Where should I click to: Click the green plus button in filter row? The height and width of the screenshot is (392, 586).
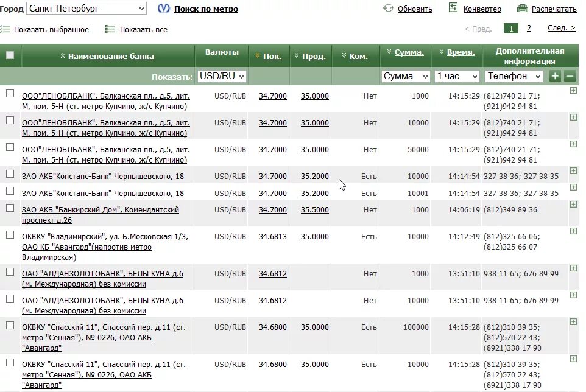555,76
